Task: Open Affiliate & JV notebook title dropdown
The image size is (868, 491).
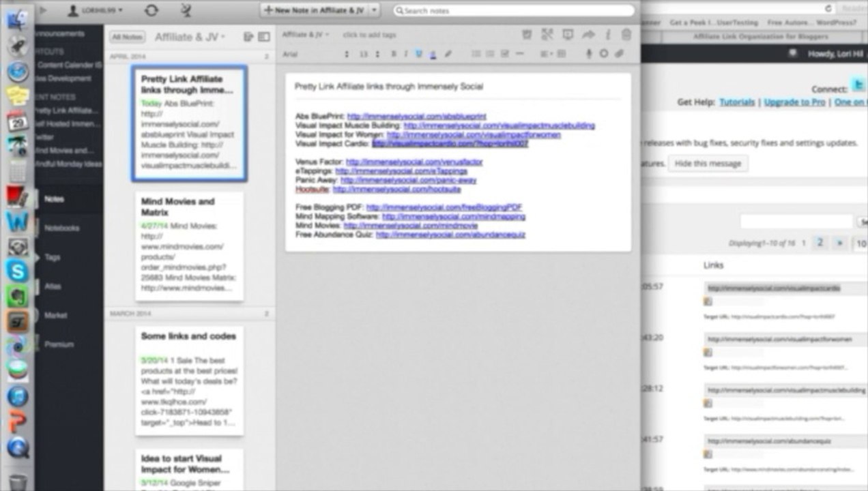Action: [190, 37]
